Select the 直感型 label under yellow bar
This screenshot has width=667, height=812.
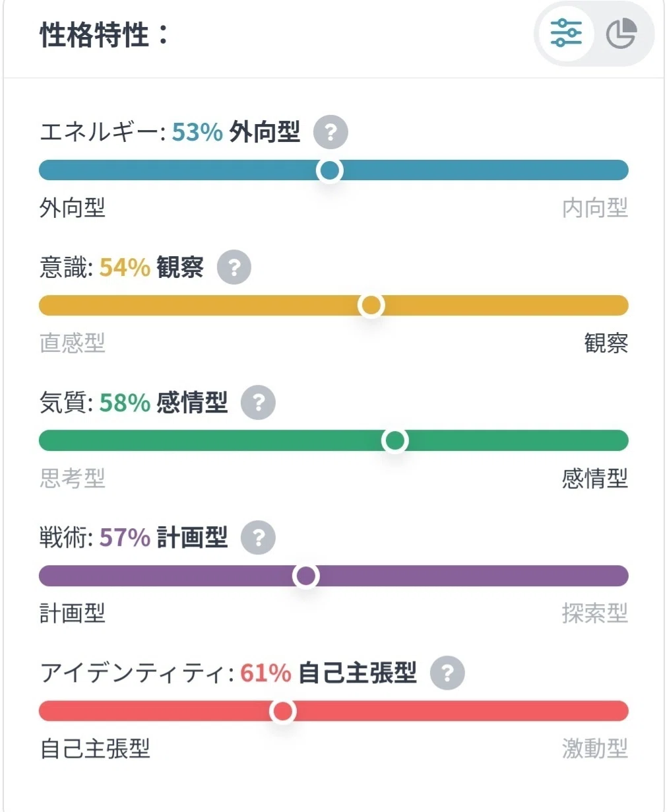coord(73,343)
